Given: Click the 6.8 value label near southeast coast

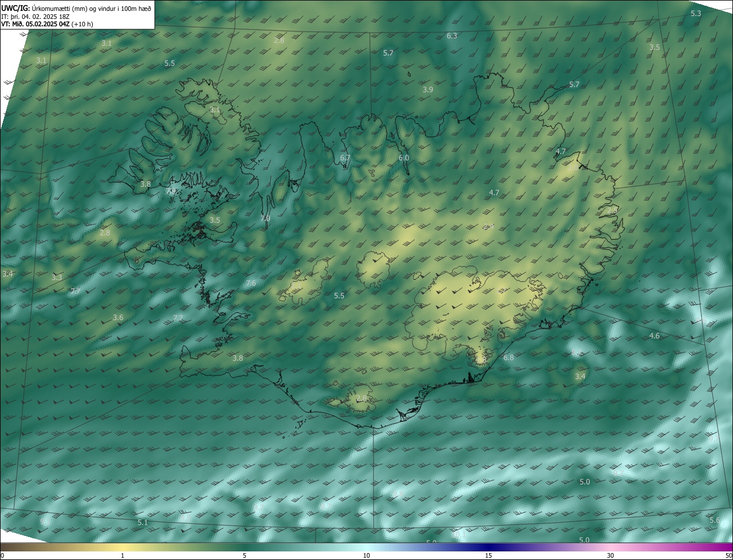Looking at the screenshot, I should click(509, 357).
